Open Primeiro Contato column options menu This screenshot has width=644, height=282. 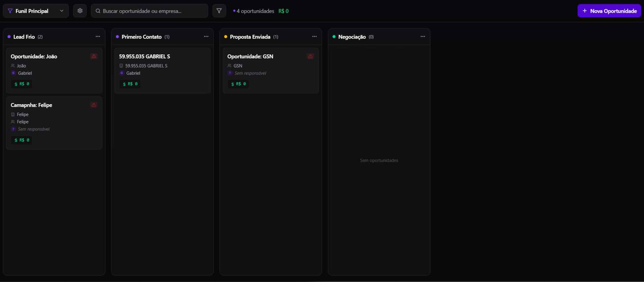click(x=206, y=37)
